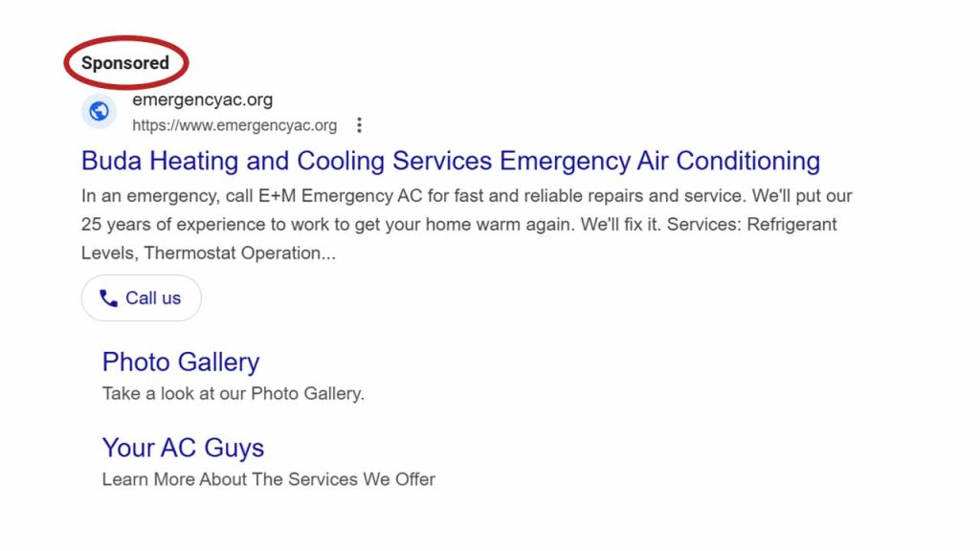Click the phone icon in Call us

[108, 298]
